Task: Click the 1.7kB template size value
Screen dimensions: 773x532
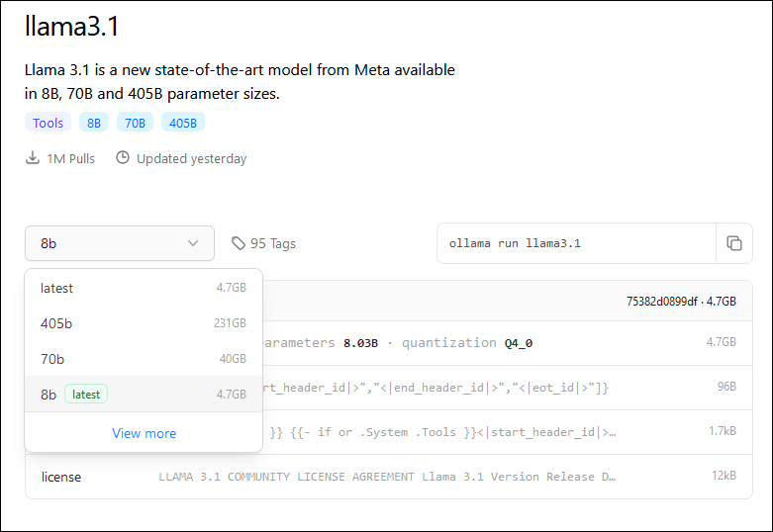Action: 723,431
